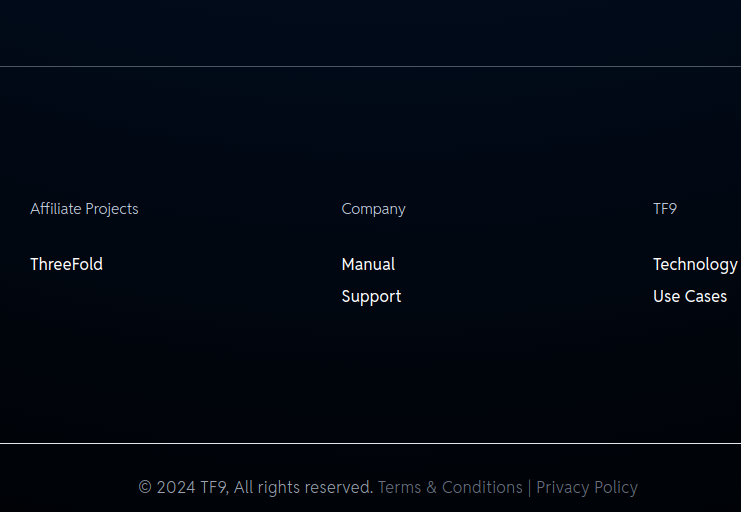Click the word Conditions in the footer link
This screenshot has height=512, width=741.
pos(482,487)
